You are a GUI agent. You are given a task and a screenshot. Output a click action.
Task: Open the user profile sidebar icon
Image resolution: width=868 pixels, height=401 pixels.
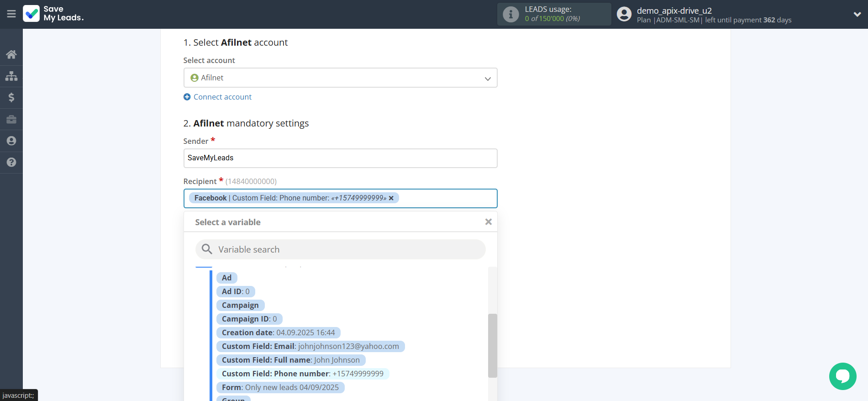tap(11, 141)
